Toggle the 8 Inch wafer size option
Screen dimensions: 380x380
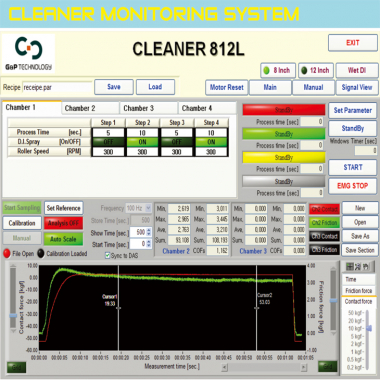pyautogui.click(x=278, y=70)
